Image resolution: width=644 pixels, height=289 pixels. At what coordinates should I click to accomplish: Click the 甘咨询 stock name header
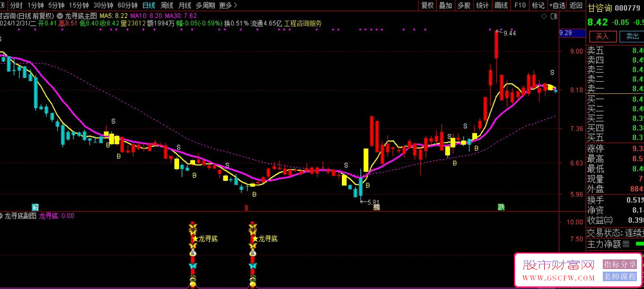pyautogui.click(x=600, y=8)
